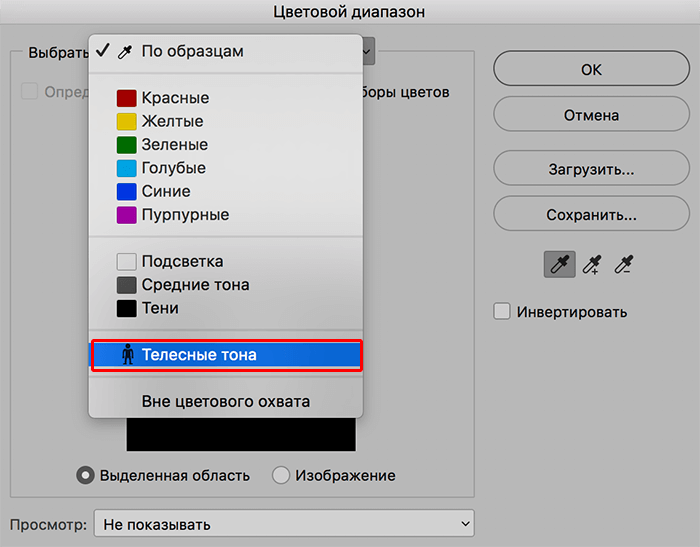
Task: Choose the Голубые option
Action: tap(226, 168)
